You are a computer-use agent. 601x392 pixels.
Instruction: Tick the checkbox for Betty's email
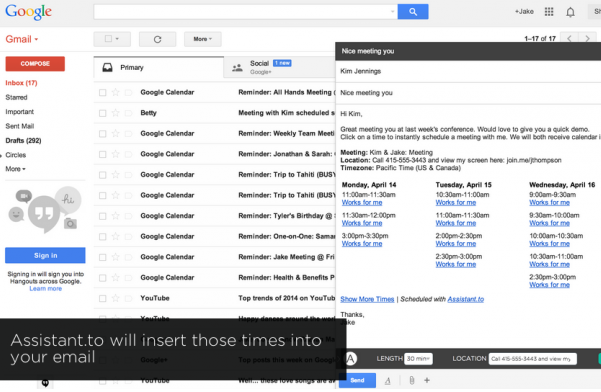coord(102,113)
